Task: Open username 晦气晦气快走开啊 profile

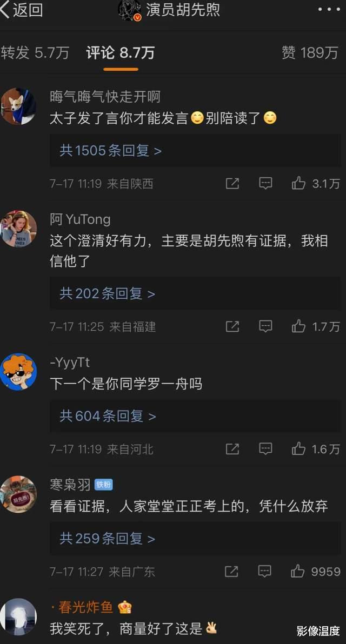Action: coord(105,97)
